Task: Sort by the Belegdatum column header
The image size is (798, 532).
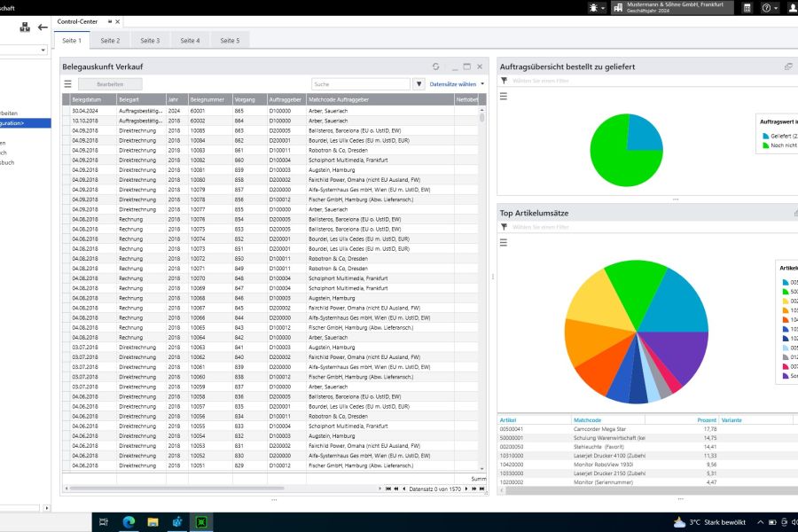Action: (92, 99)
